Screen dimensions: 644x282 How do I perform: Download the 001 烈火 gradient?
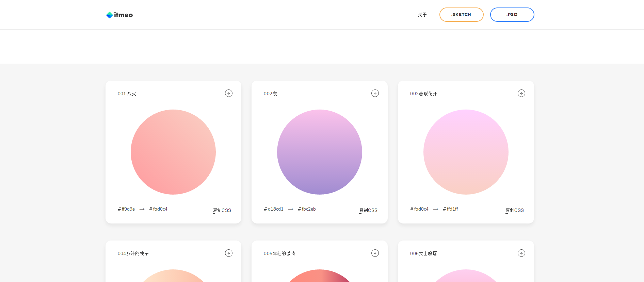[x=229, y=93]
